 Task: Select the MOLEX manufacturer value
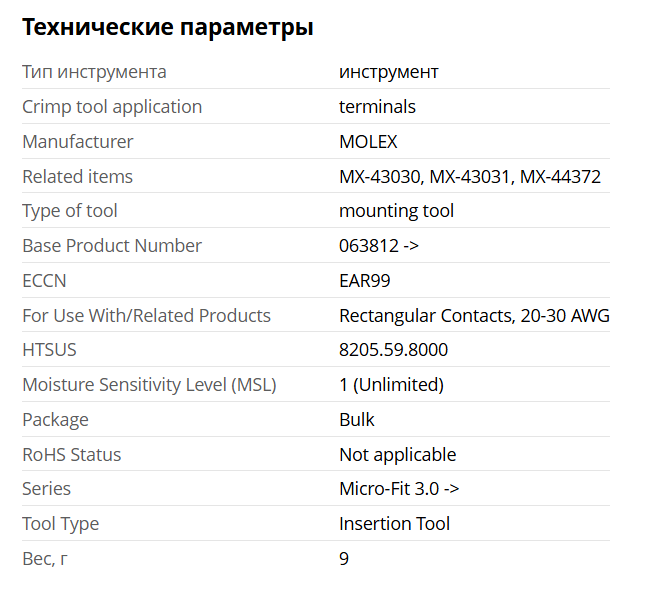point(368,142)
